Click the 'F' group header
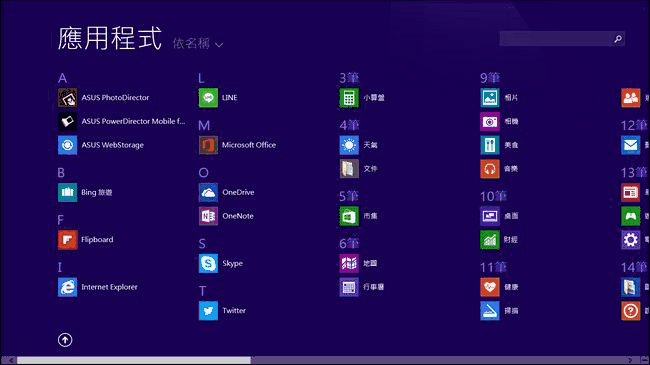This screenshot has height=365, width=650. click(x=61, y=220)
